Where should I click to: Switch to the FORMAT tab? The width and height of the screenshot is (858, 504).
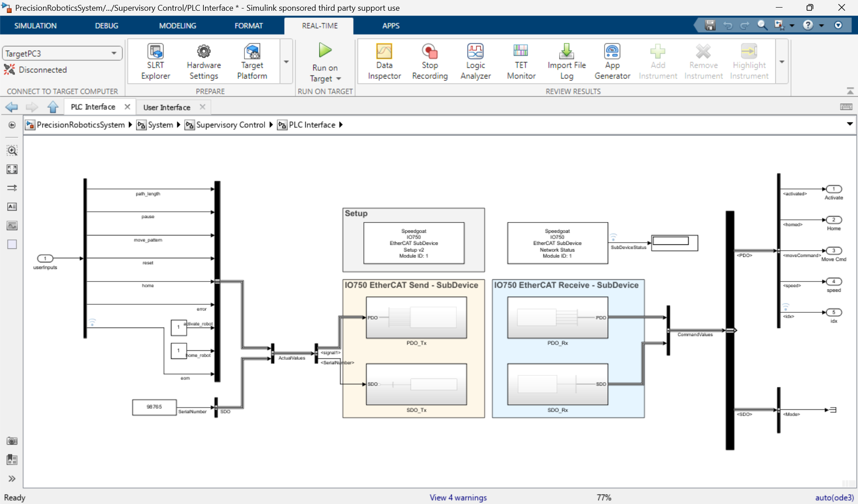[x=248, y=25]
